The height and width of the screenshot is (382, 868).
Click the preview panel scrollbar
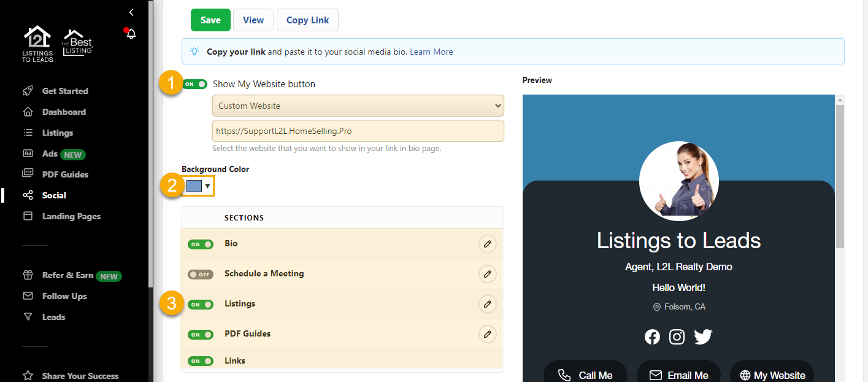pos(840,176)
